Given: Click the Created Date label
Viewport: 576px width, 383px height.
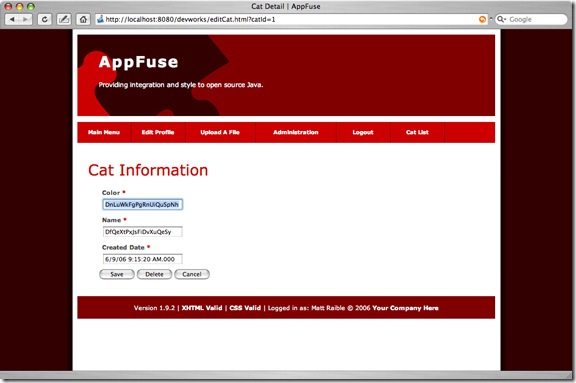Looking at the screenshot, I should click(123, 247).
